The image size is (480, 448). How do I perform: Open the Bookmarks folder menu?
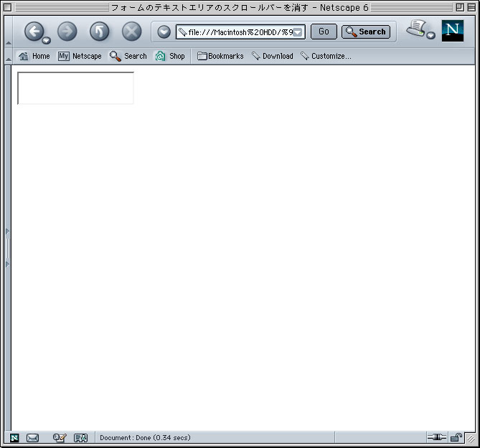[220, 56]
